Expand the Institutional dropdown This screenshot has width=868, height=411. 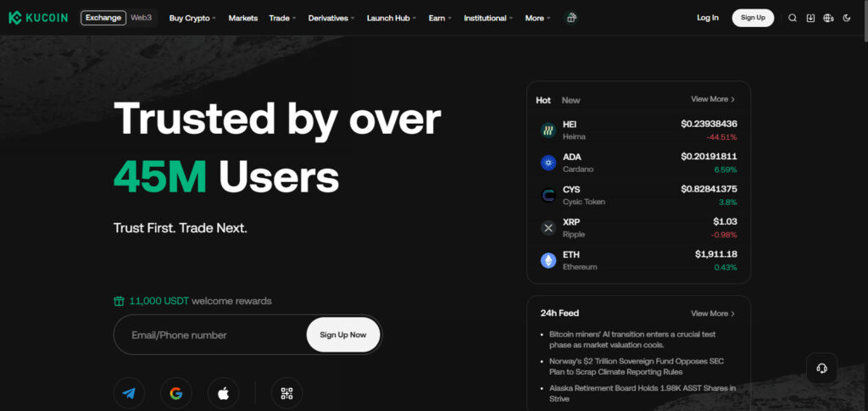click(x=488, y=18)
